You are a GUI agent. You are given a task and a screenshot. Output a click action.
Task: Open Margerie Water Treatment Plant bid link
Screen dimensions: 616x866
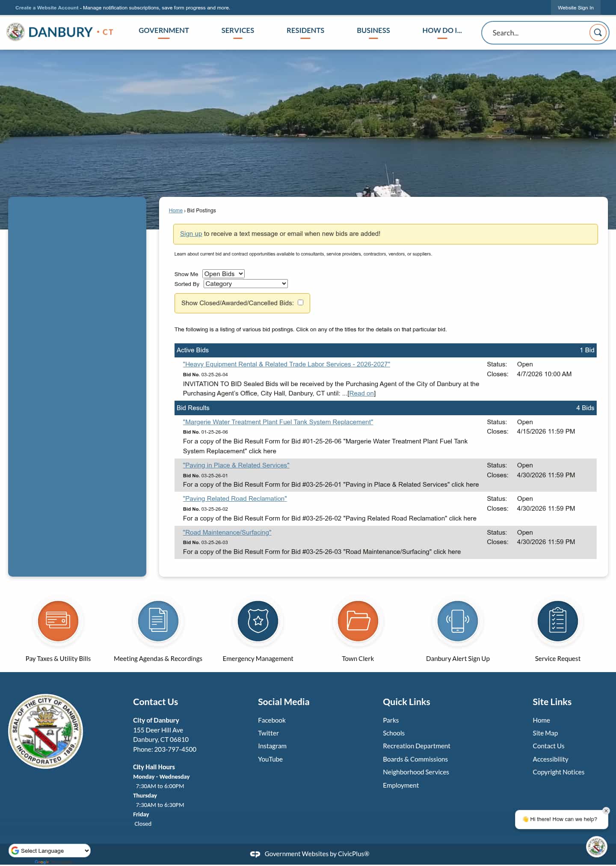278,422
